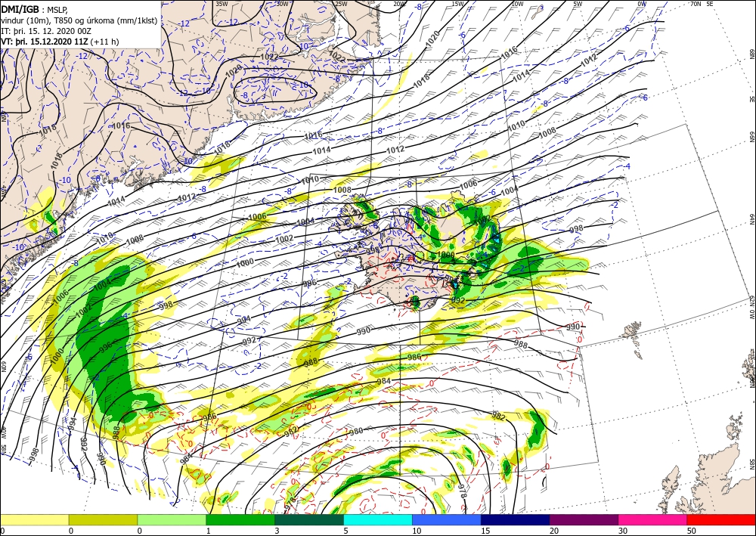Click the "30W" longitude label
This screenshot has height=536, width=756.
point(283,4)
